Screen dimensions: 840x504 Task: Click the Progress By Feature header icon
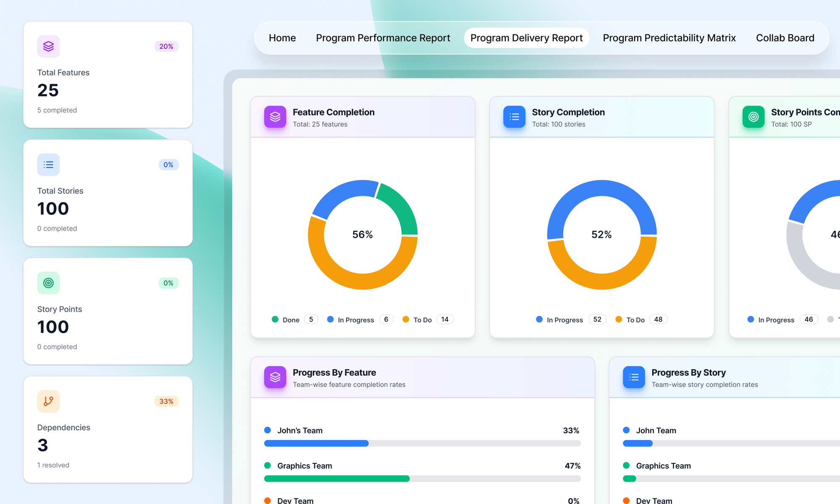click(x=275, y=377)
